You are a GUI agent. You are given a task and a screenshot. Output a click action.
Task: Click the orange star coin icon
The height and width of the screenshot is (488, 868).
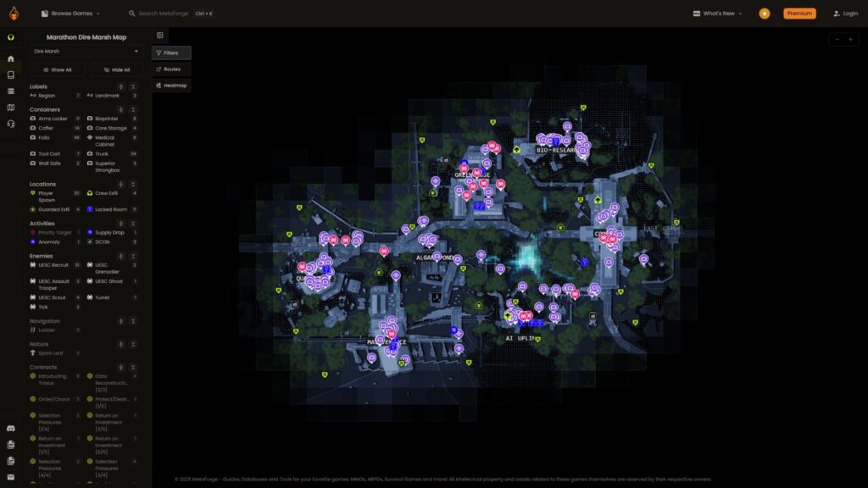765,14
